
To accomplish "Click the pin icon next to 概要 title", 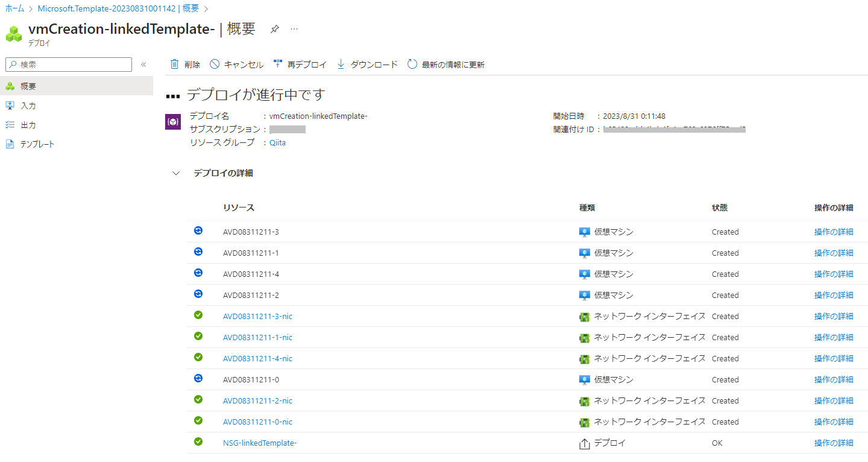I will (274, 29).
